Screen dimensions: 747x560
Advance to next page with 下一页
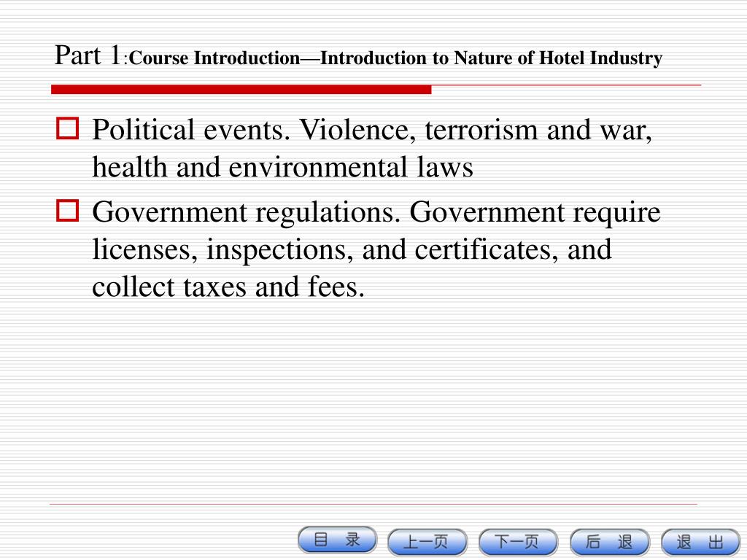[519, 542]
